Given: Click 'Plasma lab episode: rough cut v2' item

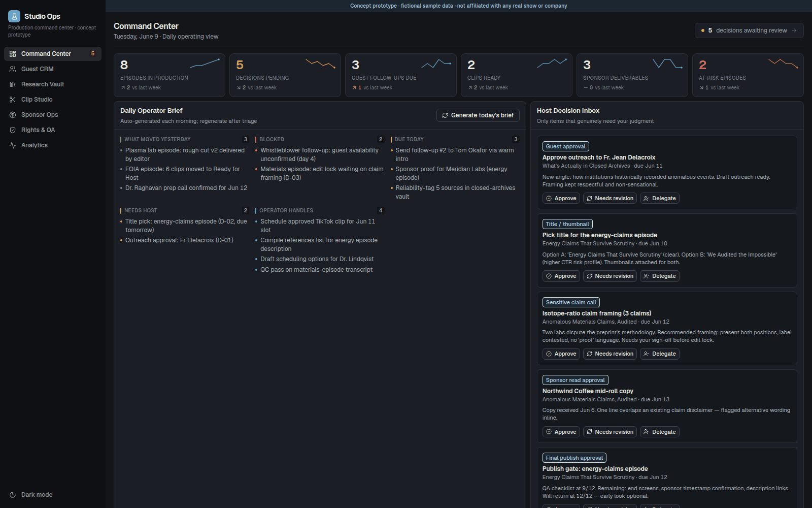Looking at the screenshot, I should tap(186, 154).
